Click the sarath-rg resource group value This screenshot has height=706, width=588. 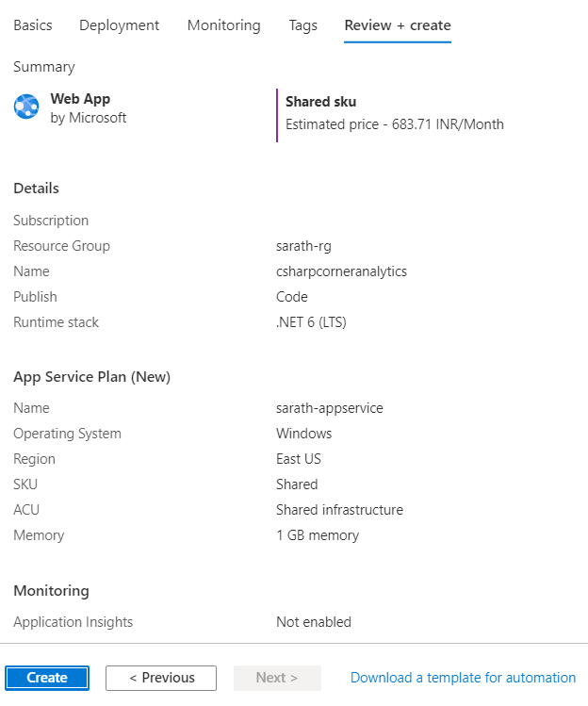[303, 246]
